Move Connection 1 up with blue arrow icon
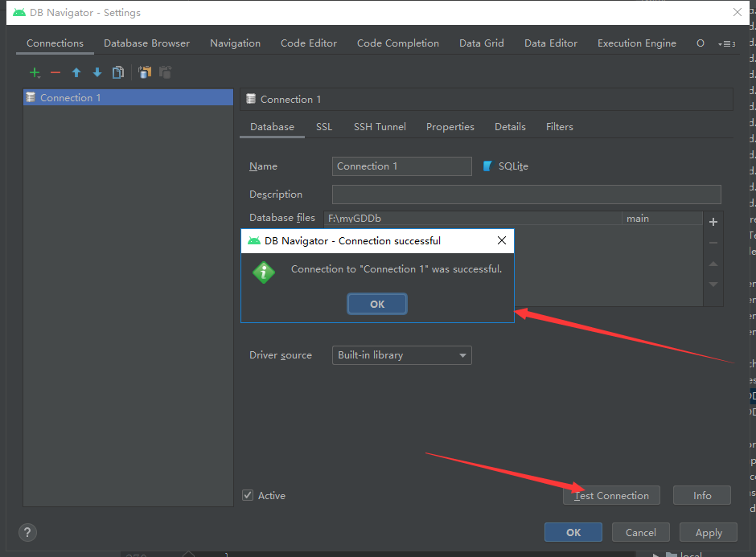Screen dimensions: 756x557 (76, 72)
